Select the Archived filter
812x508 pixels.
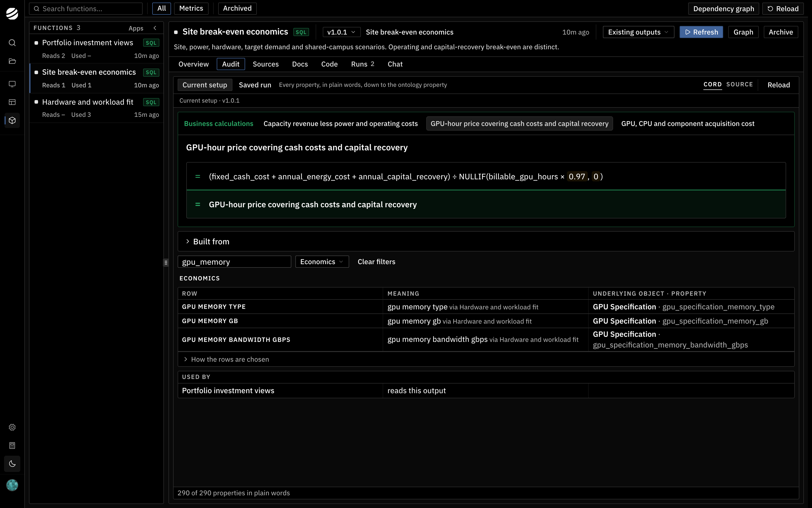237,8
